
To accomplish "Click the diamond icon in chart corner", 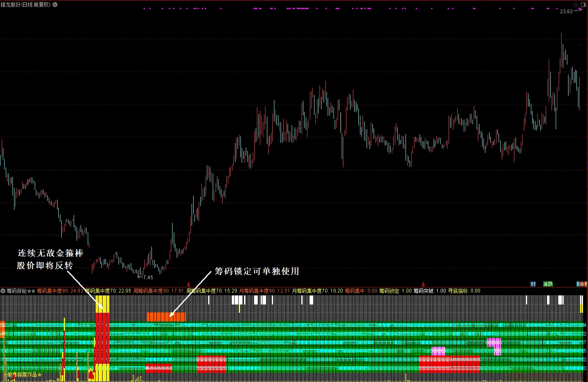I will (576, 5).
